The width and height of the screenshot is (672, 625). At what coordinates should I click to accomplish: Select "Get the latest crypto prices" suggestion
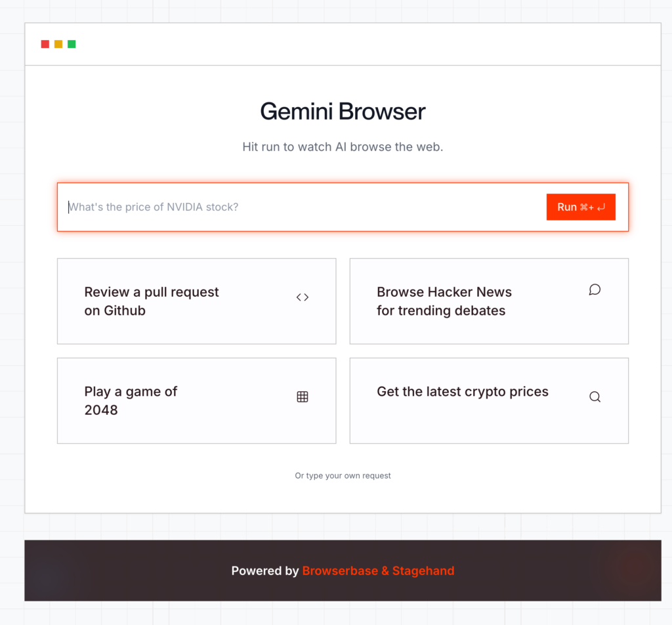[x=463, y=392]
